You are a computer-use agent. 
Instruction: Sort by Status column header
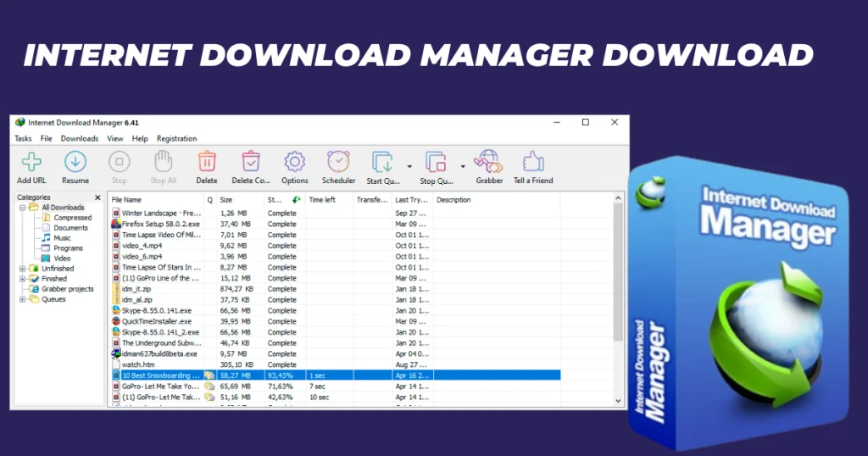point(285,200)
